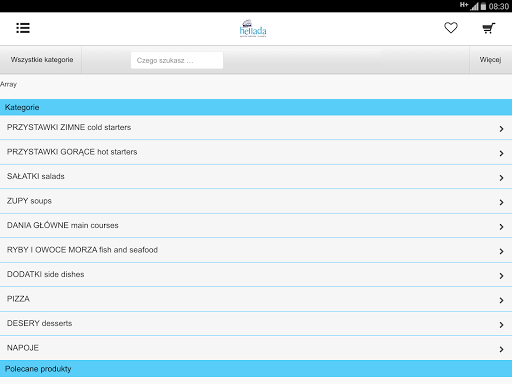The image size is (512, 384).
Task: Click the NAPOJE row chevron arrow
Action: [501, 349]
